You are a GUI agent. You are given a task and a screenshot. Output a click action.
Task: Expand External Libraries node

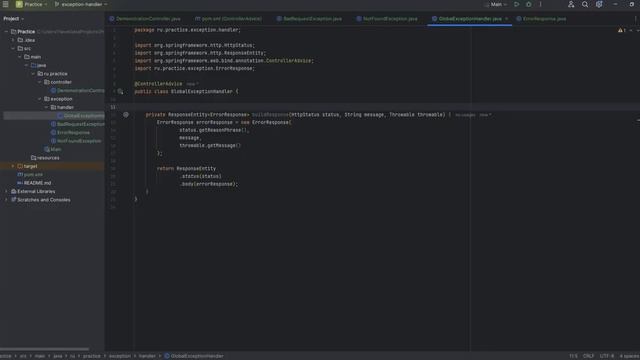click(x=6, y=191)
